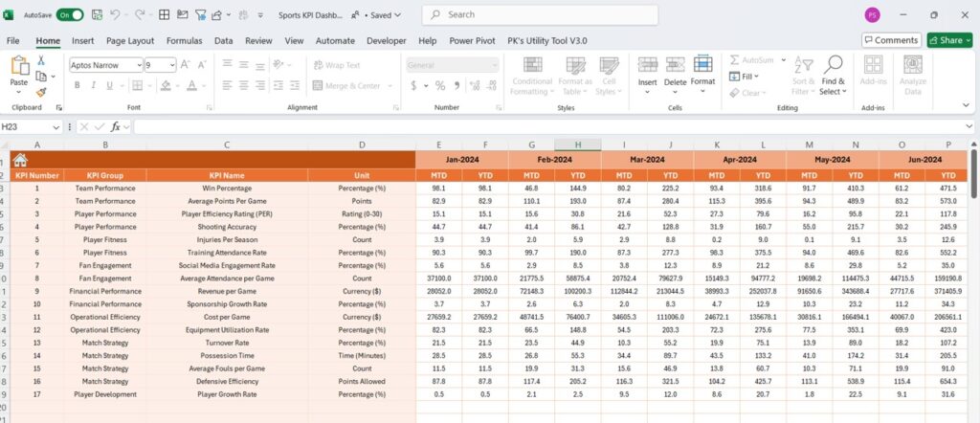Open the Format cells menu

(x=703, y=75)
